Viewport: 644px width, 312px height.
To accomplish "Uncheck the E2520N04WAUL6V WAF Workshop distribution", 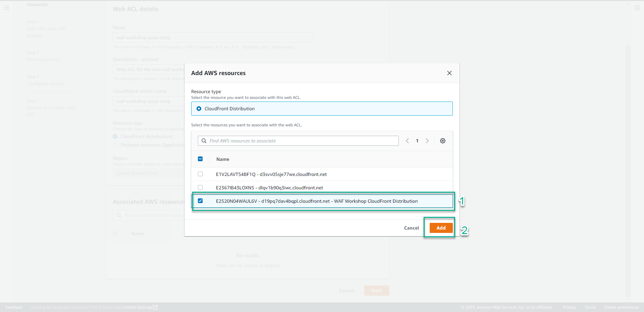I will point(201,201).
